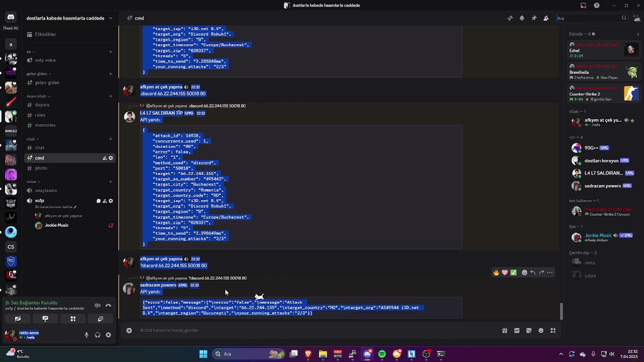Viewport: 644px width, 362px height.
Task: Open the message attachment plus button
Action: [129, 330]
